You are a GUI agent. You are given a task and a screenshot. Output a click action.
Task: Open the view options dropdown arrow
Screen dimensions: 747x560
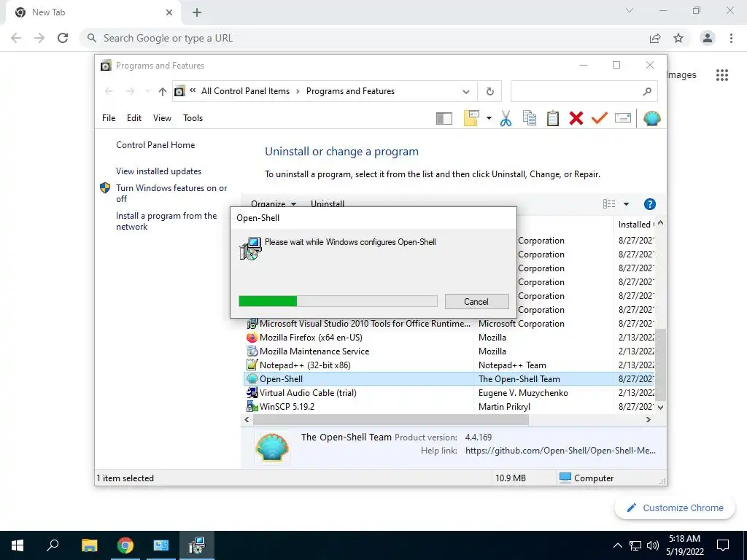(x=626, y=204)
